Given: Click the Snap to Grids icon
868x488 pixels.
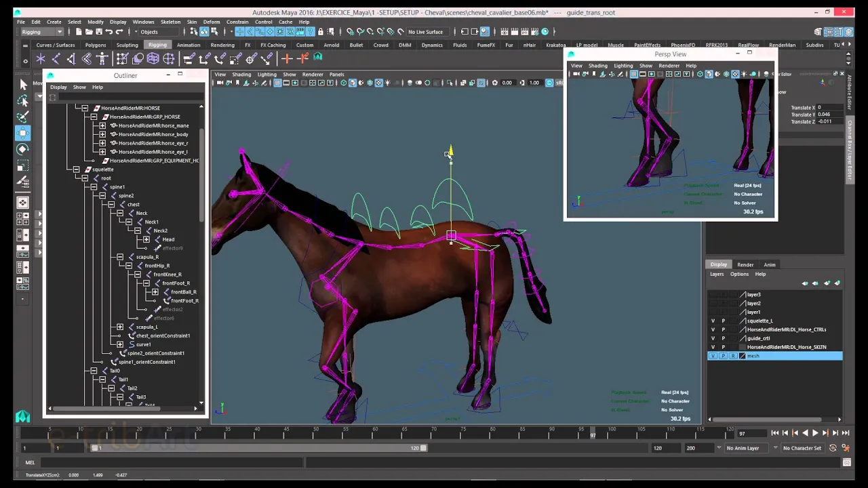Looking at the screenshot, I should 350,32.
